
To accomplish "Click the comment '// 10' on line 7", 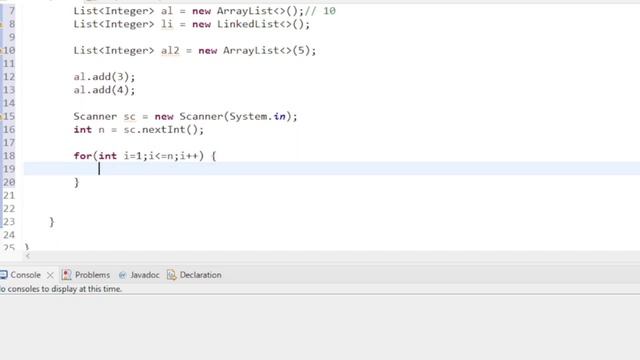I will click(x=320, y=11).
